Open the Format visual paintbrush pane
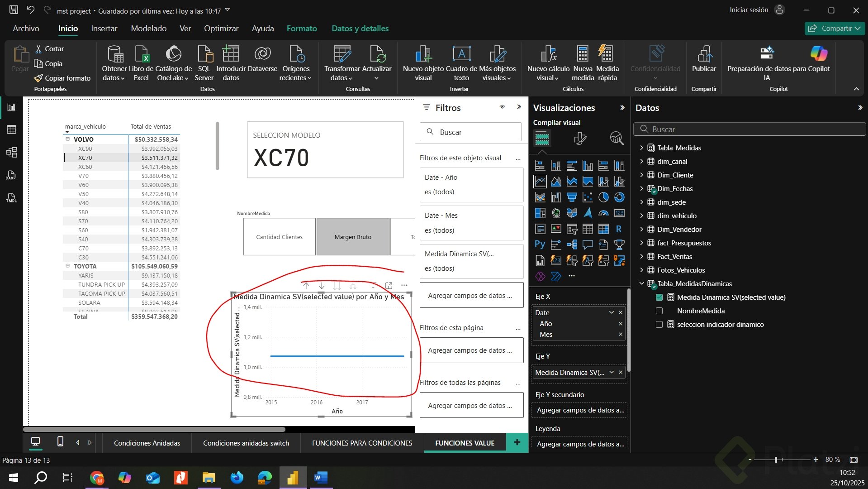Image resolution: width=868 pixels, height=489 pixels. pyautogui.click(x=580, y=138)
